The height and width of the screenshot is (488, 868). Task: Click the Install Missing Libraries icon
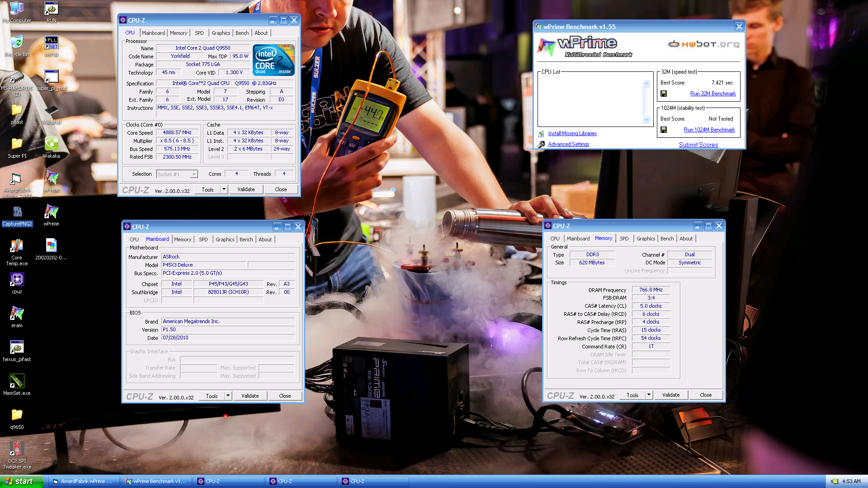(541, 133)
